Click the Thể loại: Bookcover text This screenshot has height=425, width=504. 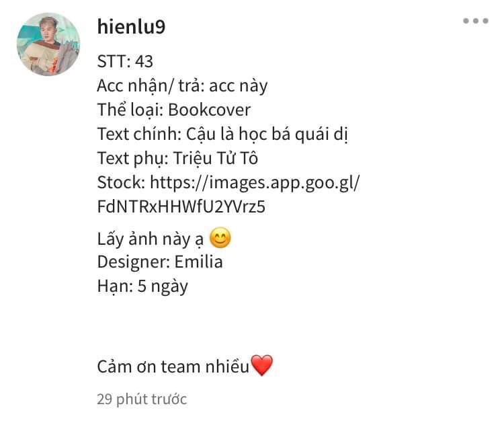click(x=174, y=110)
